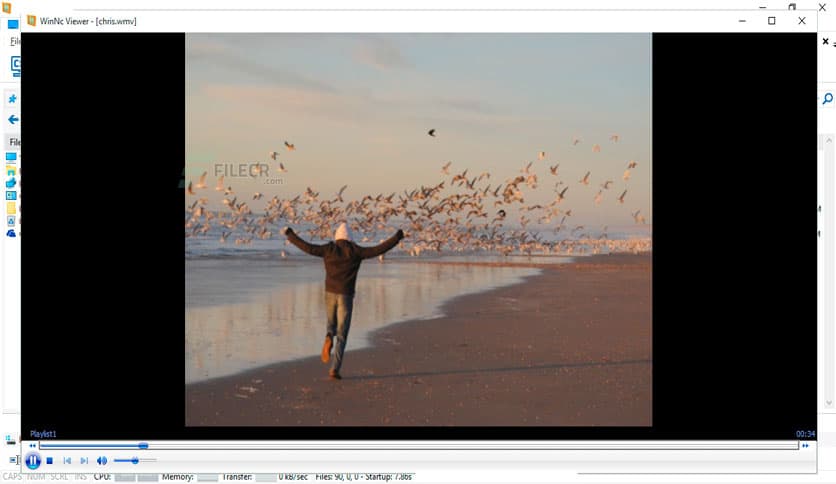Click the video frame showing the beach
Screen dimensions: 836x484
[x=419, y=229]
